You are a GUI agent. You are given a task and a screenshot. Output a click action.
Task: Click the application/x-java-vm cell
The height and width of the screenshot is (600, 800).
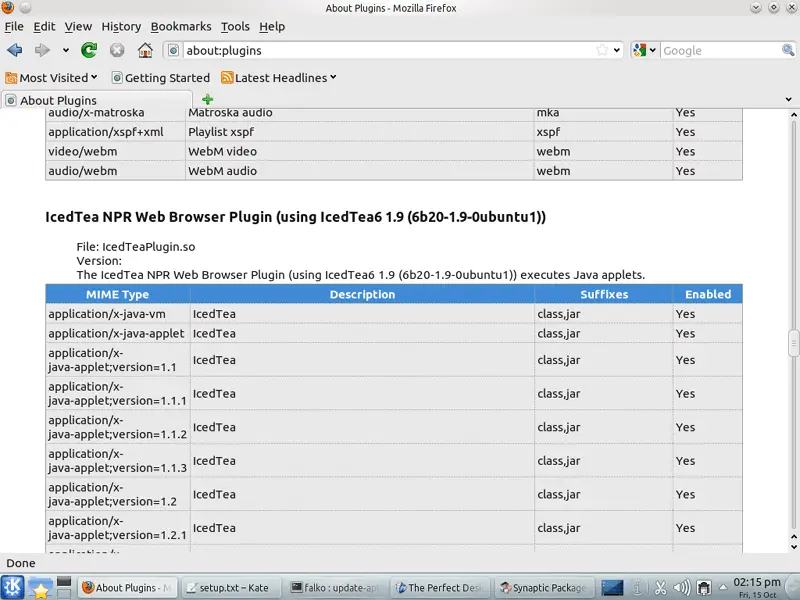point(118,314)
